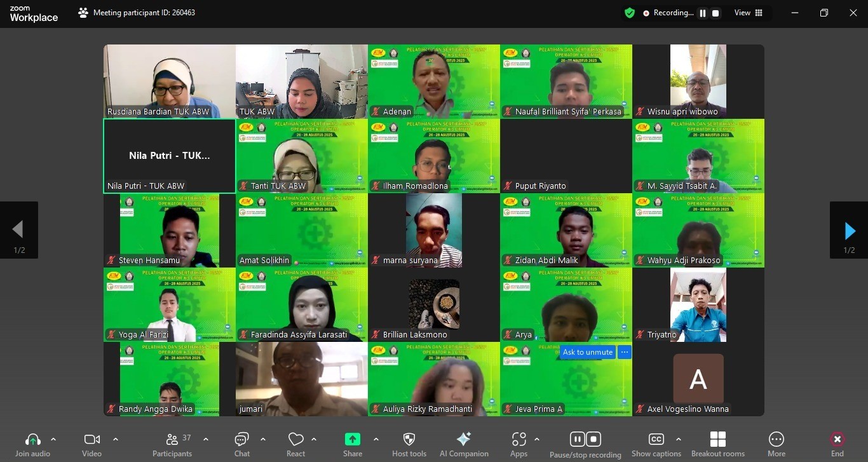Go to next page of participants
The height and width of the screenshot is (462, 868).
[849, 231]
